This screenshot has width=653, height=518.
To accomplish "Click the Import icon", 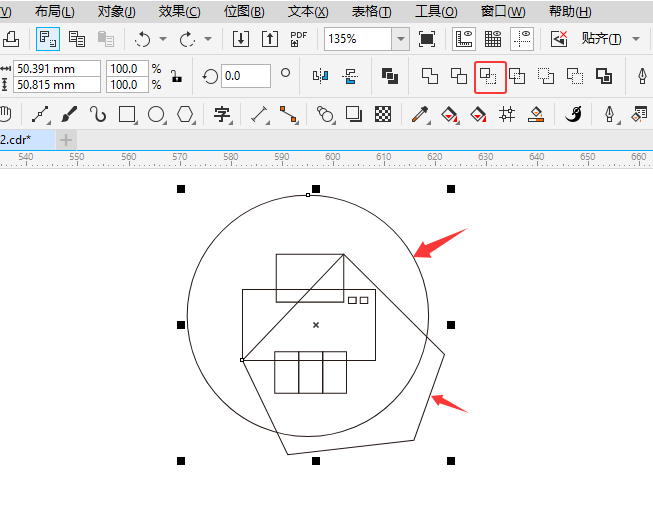I will pyautogui.click(x=241, y=39).
